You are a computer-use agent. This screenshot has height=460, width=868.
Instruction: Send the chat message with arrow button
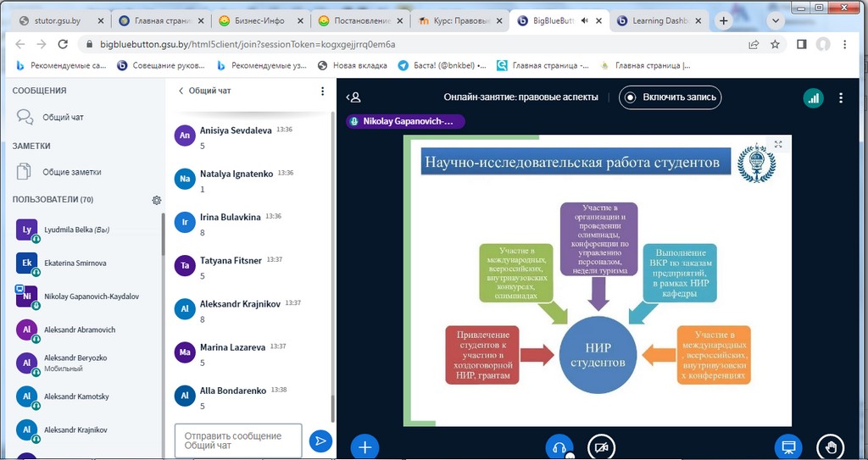320,441
